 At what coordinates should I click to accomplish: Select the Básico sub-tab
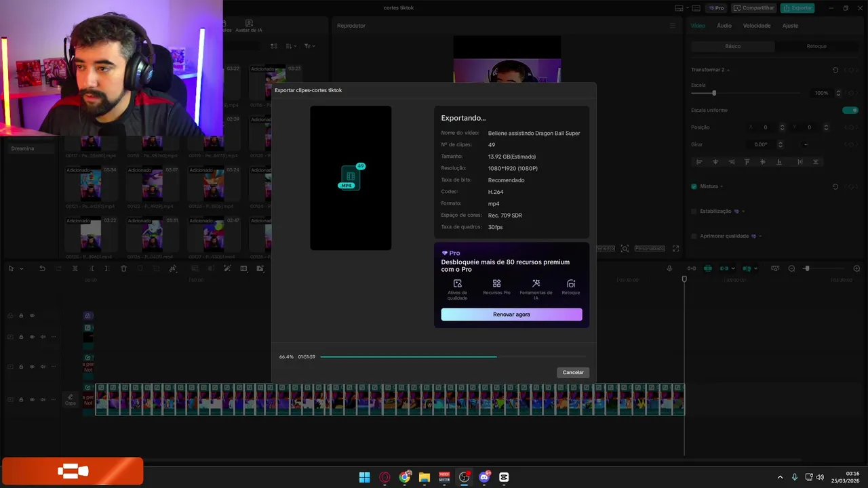point(733,46)
